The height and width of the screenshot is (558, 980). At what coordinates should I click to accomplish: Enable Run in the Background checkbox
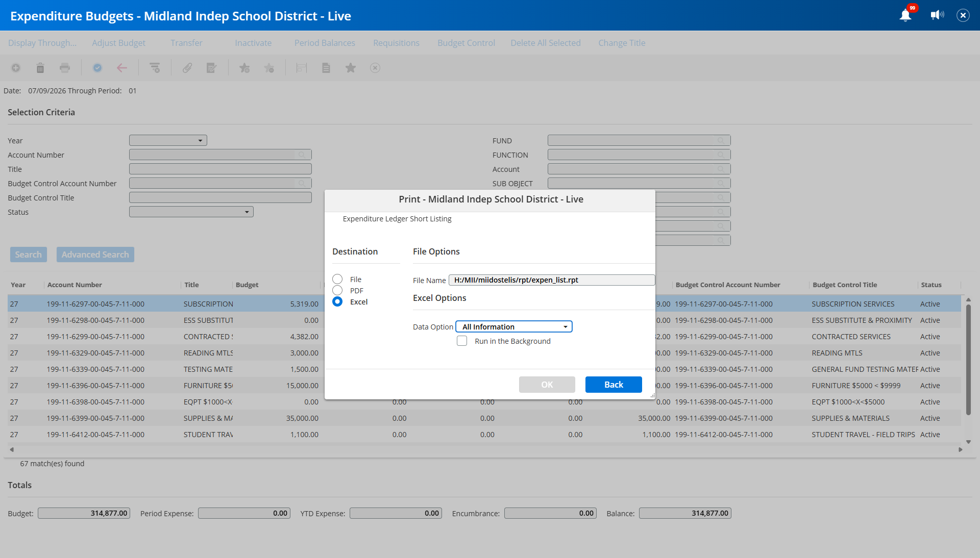[462, 341]
